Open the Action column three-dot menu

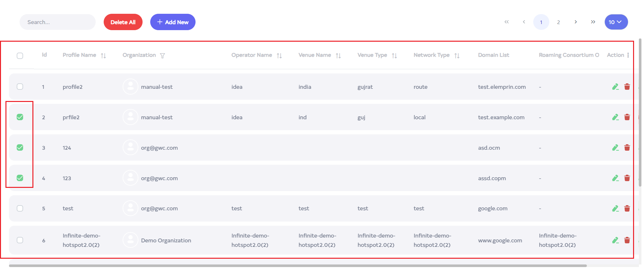point(628,55)
